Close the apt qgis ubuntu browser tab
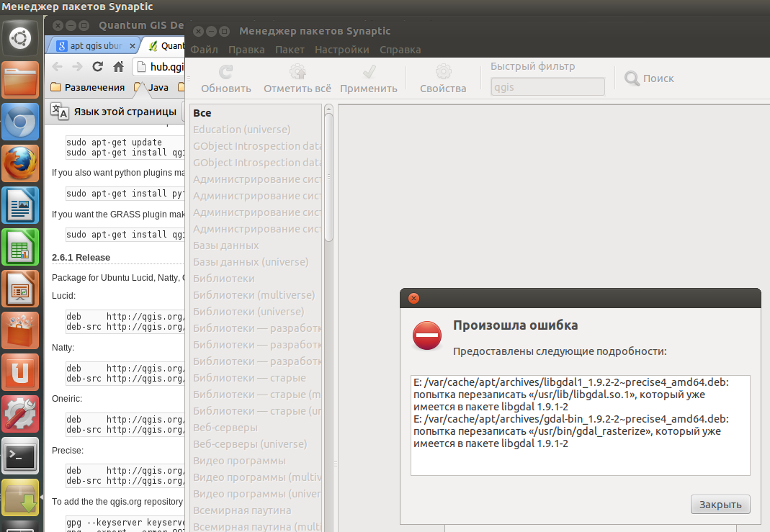770x532 pixels. 132,45
